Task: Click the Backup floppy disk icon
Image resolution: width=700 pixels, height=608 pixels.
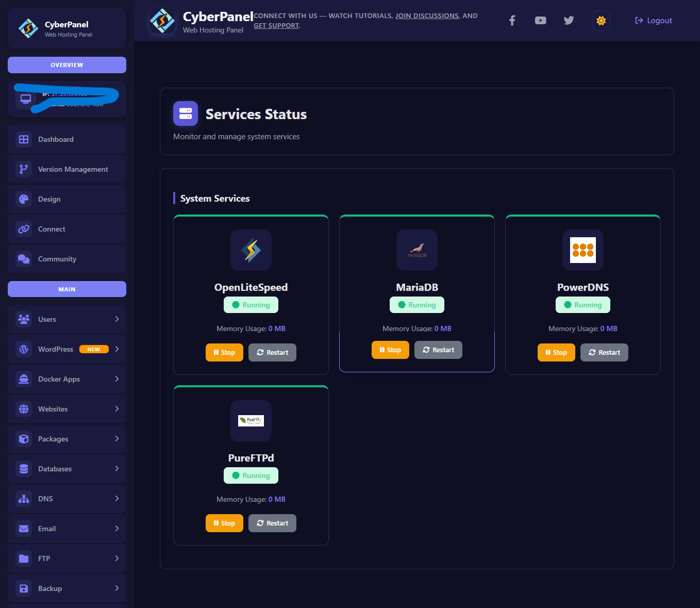Action: (24, 588)
